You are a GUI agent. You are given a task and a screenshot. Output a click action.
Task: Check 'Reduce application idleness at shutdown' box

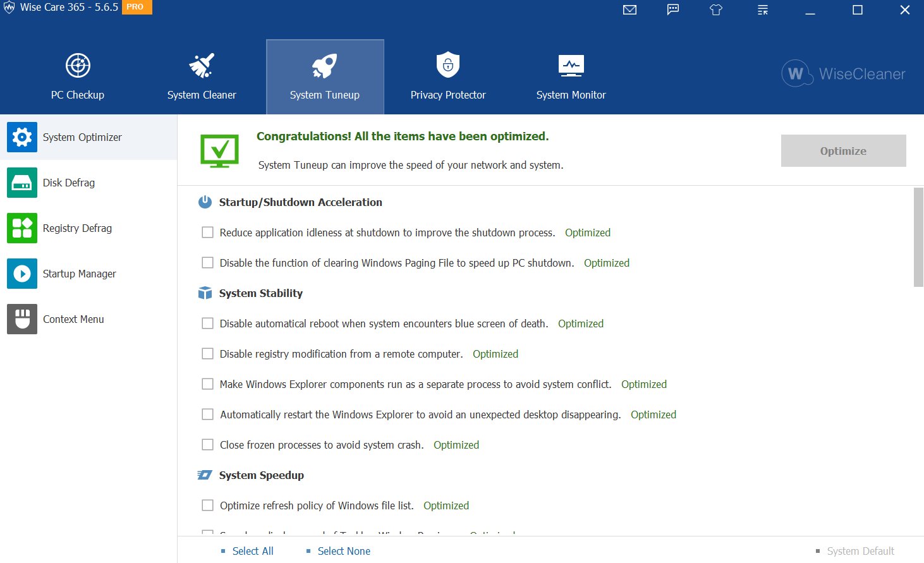(207, 233)
